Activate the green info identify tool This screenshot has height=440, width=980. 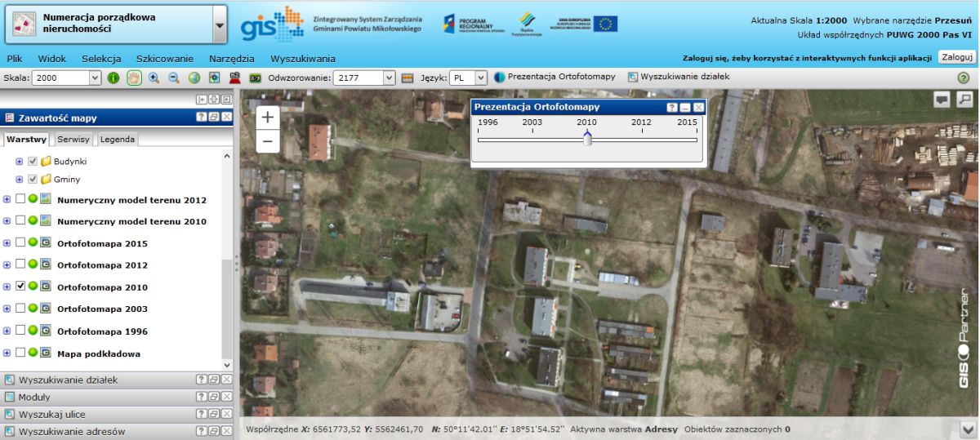(x=114, y=78)
